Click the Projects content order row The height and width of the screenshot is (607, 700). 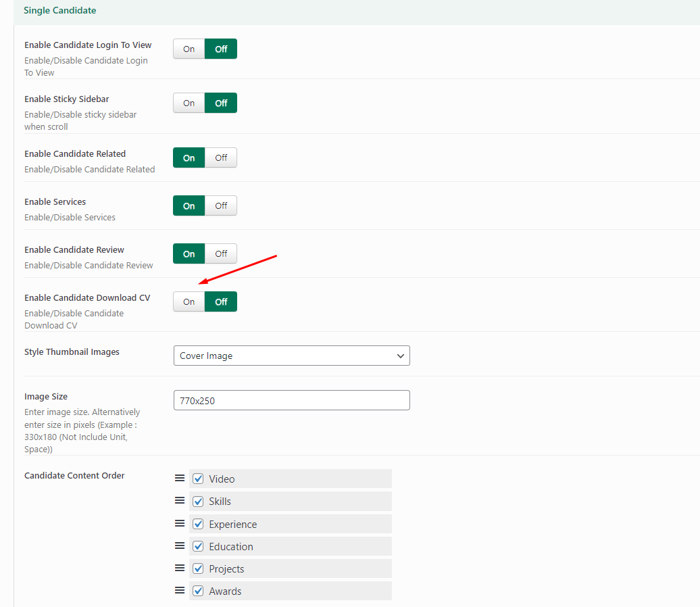(297, 568)
